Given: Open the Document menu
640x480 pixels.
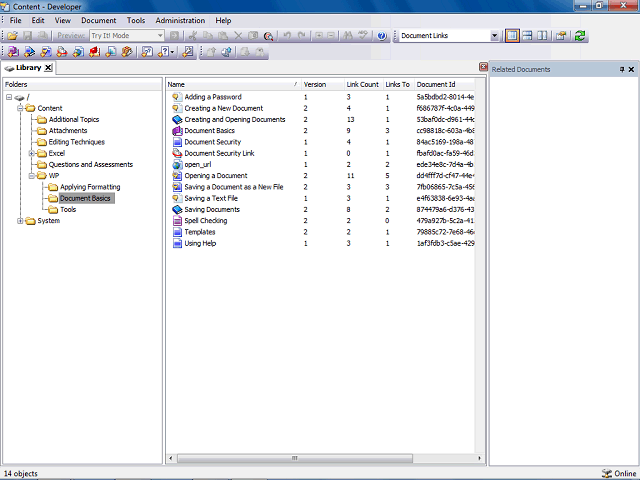Looking at the screenshot, I should (x=98, y=20).
